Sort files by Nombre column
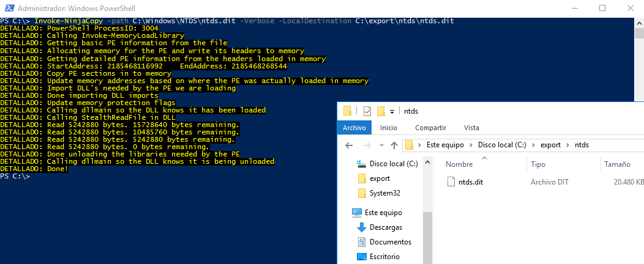 point(459,164)
